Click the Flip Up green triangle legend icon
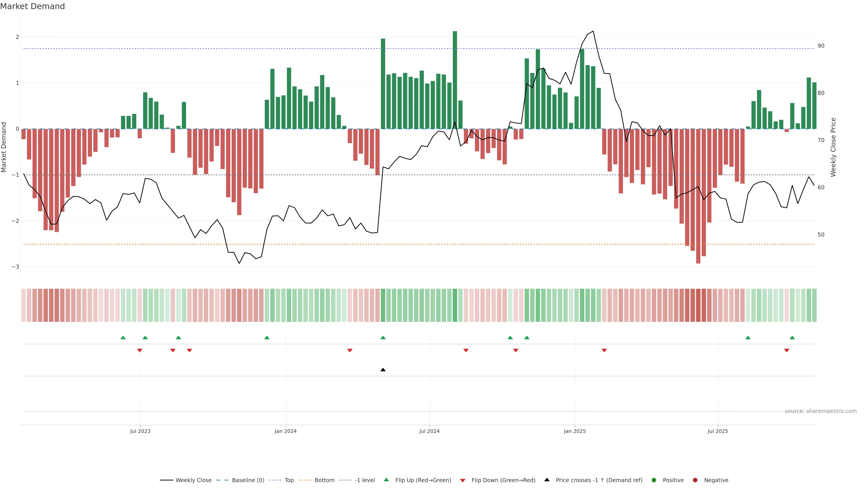The image size is (868, 488). click(387, 480)
